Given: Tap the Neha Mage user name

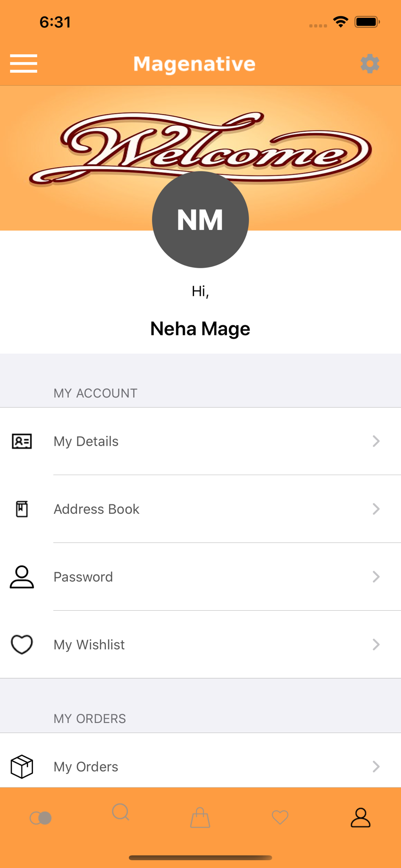Looking at the screenshot, I should 200,329.
